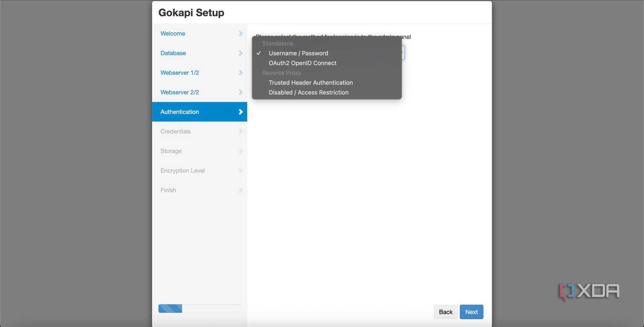
Task: Click the setup progress bar
Action: (199, 309)
